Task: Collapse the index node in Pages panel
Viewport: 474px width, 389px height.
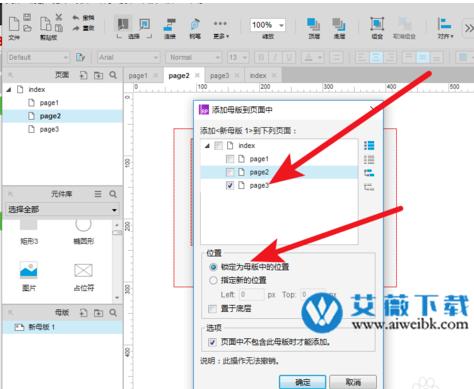Action: point(9,89)
